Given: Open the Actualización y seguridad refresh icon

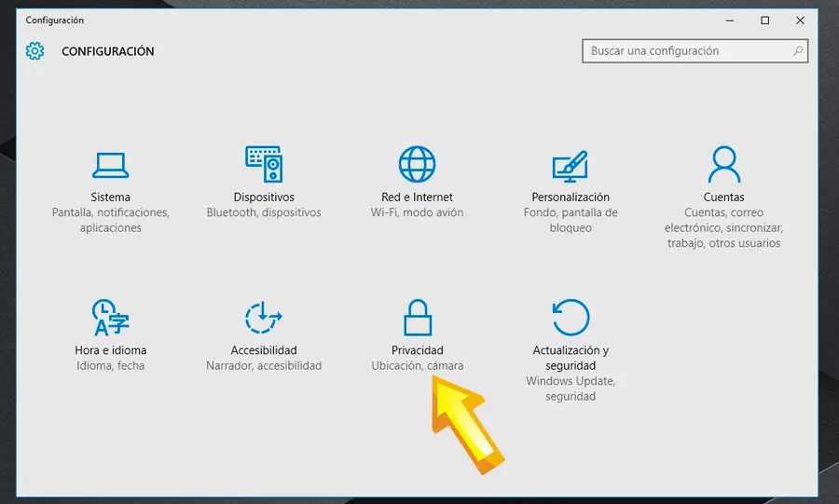Looking at the screenshot, I should click(571, 318).
